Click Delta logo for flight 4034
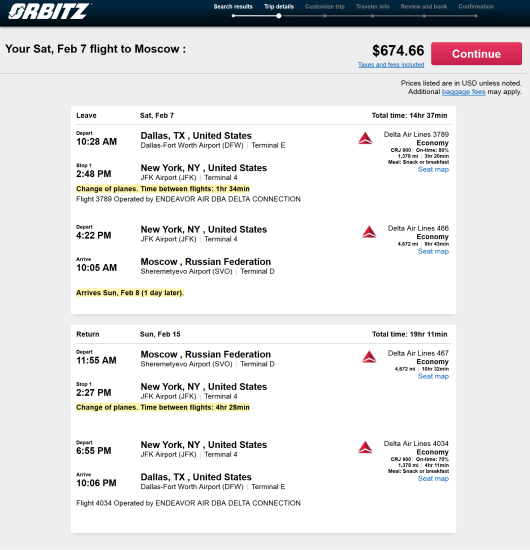The height and width of the screenshot is (550, 530). [x=365, y=447]
